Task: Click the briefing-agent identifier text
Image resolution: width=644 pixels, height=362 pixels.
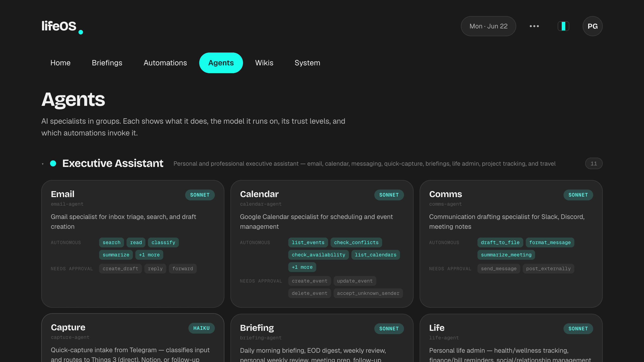Action: tap(261, 338)
